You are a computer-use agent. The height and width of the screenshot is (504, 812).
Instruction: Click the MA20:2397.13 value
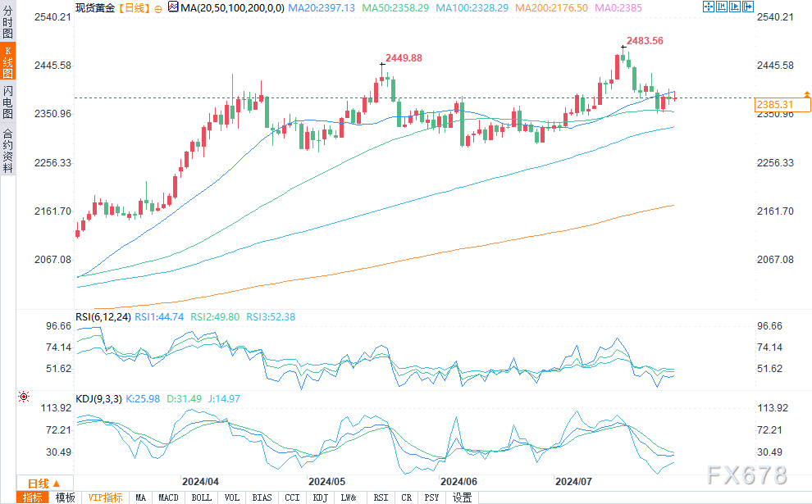[322, 8]
